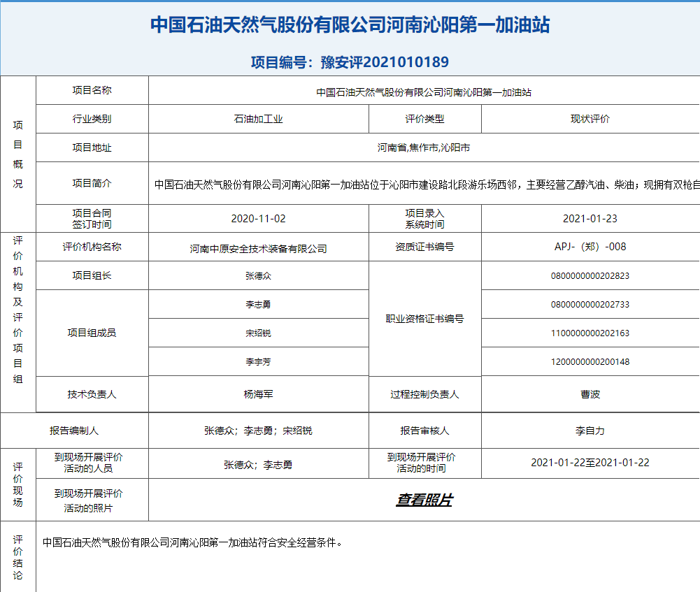This screenshot has height=592, width=700.
Task: Open the 查看照片 photo link
Action: (424, 500)
